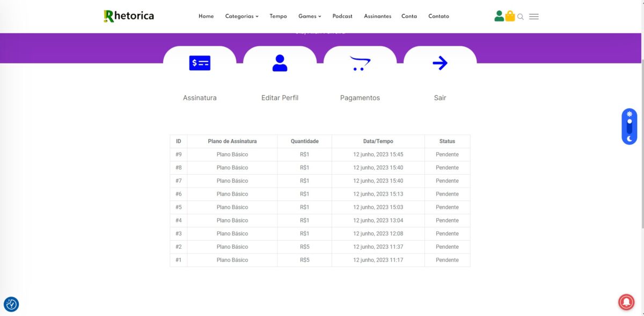Open the yellow shopping bag icon

pyautogui.click(x=510, y=16)
